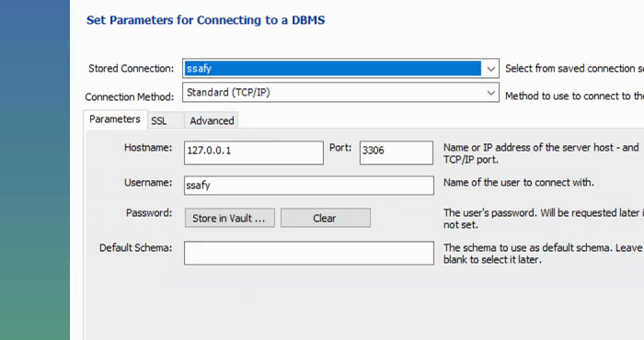Click the selected ssafy stored connection text
This screenshot has height=340, width=644.
click(200, 69)
